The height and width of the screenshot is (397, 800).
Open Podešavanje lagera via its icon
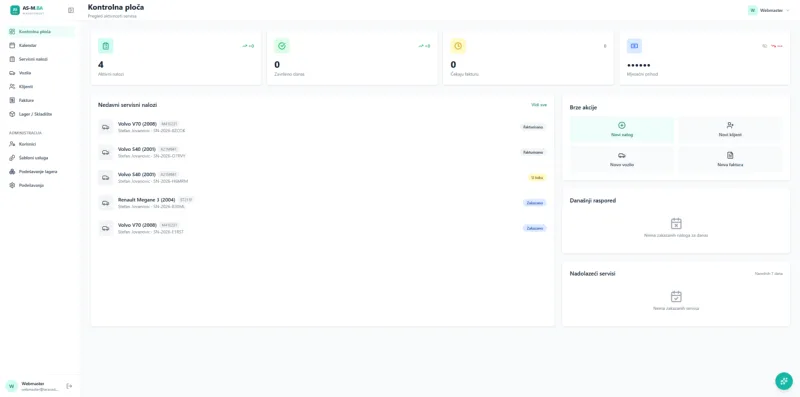click(x=12, y=172)
